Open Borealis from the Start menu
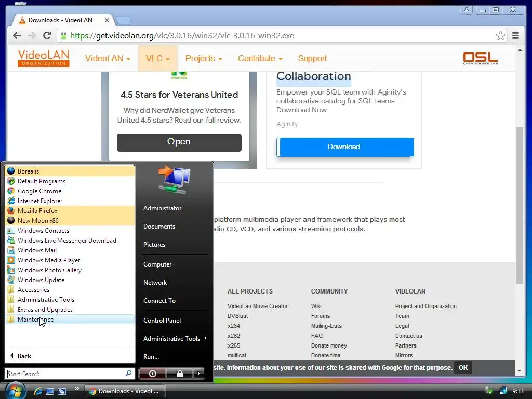 pyautogui.click(x=70, y=171)
